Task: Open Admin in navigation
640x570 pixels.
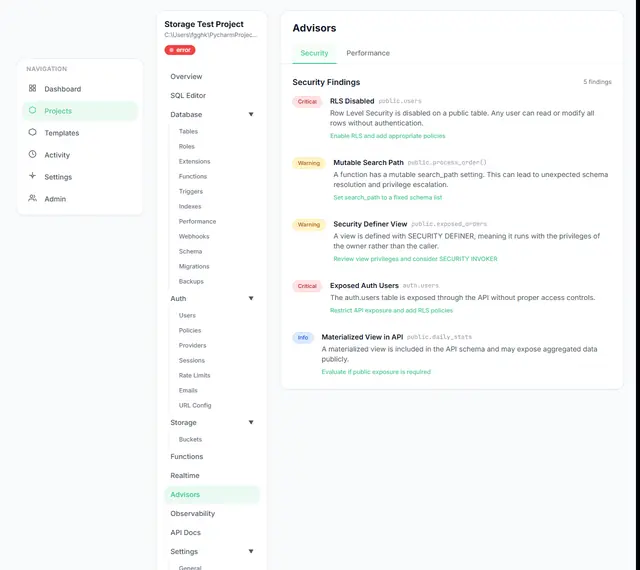Action: click(x=80, y=199)
